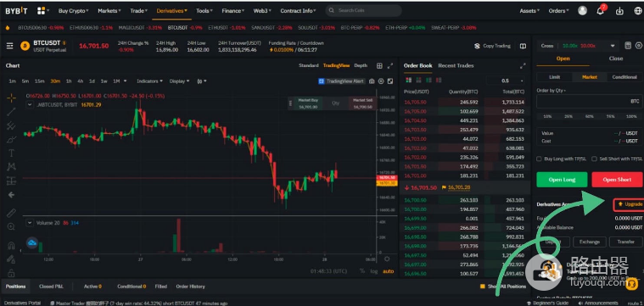Image resolution: width=644 pixels, height=306 pixels.
Task: Toggle auto scale on chart
Action: click(388, 271)
